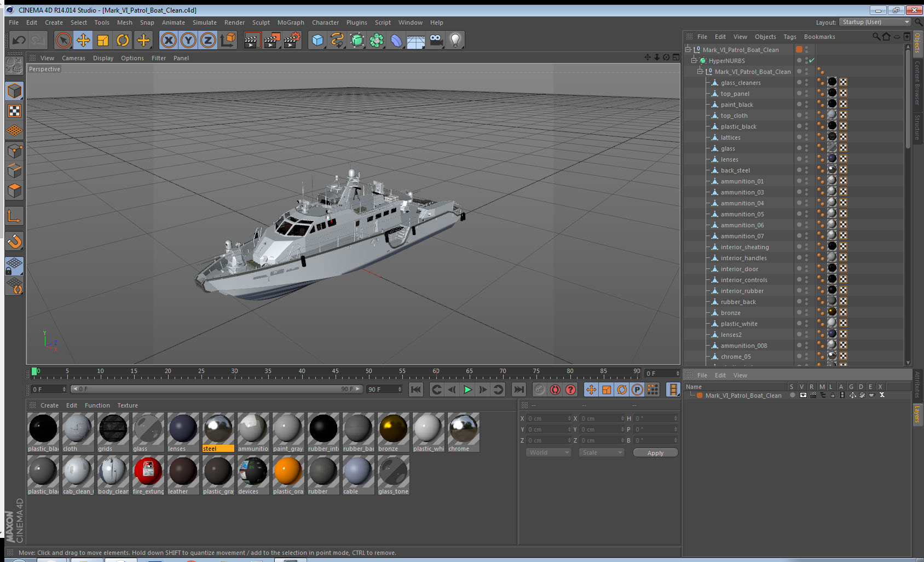Viewport: 924px width, 562px height.
Task: Select the plastic_orange material swatch
Action: click(x=288, y=475)
